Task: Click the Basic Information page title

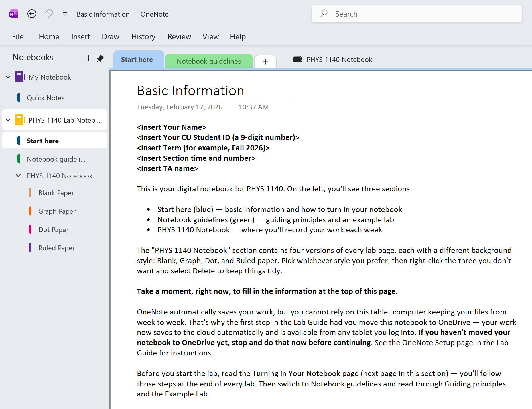Action: point(190,91)
